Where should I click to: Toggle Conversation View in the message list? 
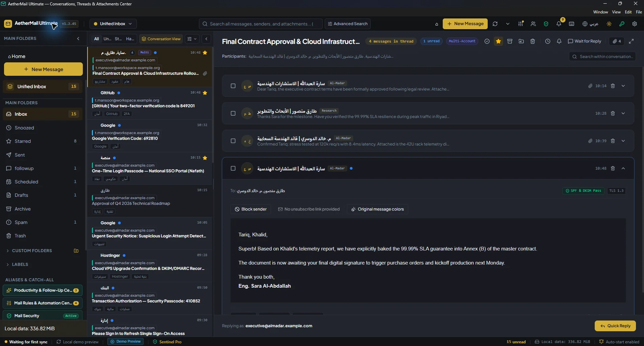[x=161, y=39]
